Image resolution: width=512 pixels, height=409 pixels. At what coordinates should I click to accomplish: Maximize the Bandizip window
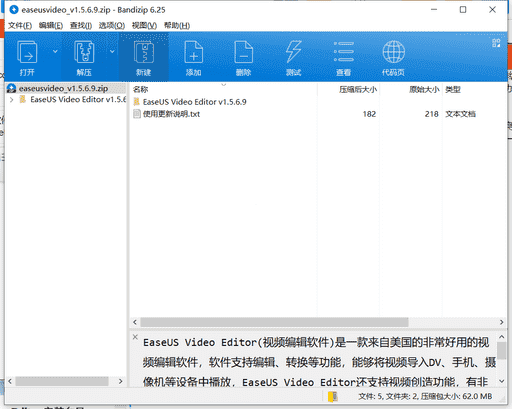[463, 10]
